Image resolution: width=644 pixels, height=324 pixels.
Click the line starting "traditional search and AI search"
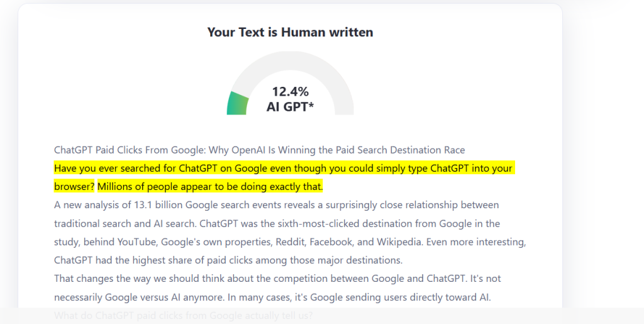(x=277, y=223)
